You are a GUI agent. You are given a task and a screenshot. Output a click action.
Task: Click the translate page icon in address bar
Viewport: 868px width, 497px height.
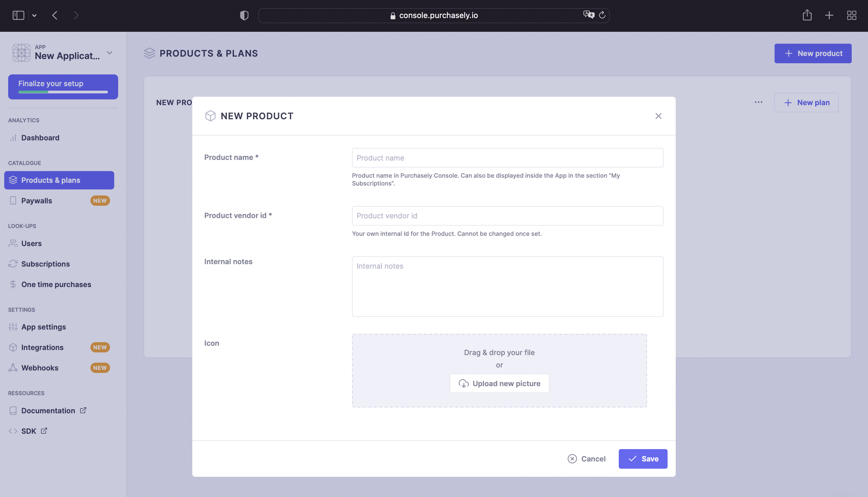pos(589,15)
